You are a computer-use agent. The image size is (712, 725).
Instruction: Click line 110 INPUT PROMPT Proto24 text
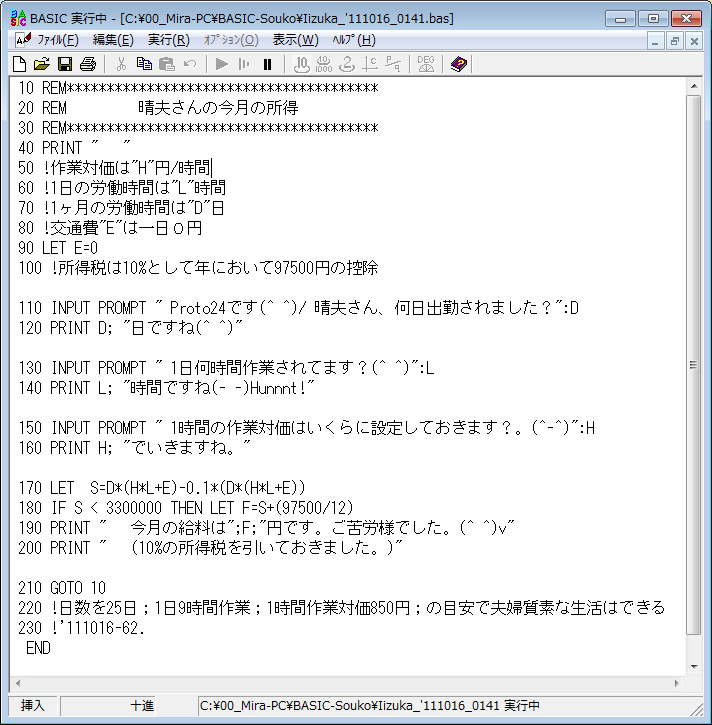[298, 308]
